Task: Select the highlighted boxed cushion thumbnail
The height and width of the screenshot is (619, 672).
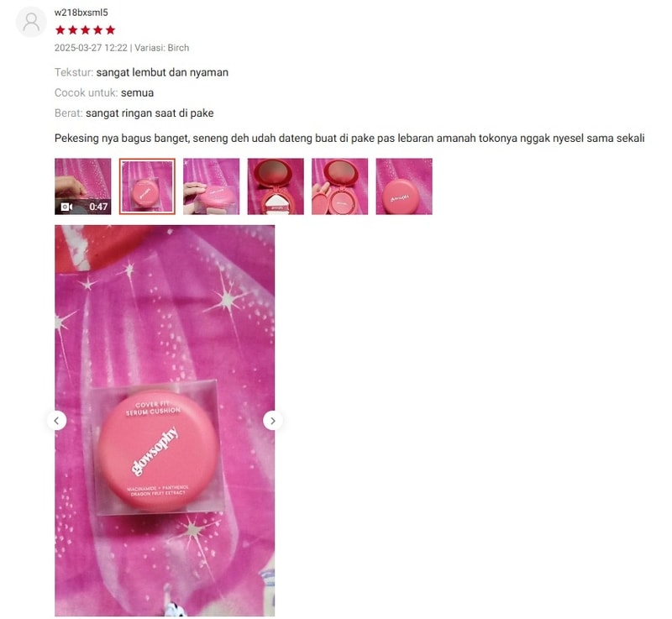Action: point(147,186)
